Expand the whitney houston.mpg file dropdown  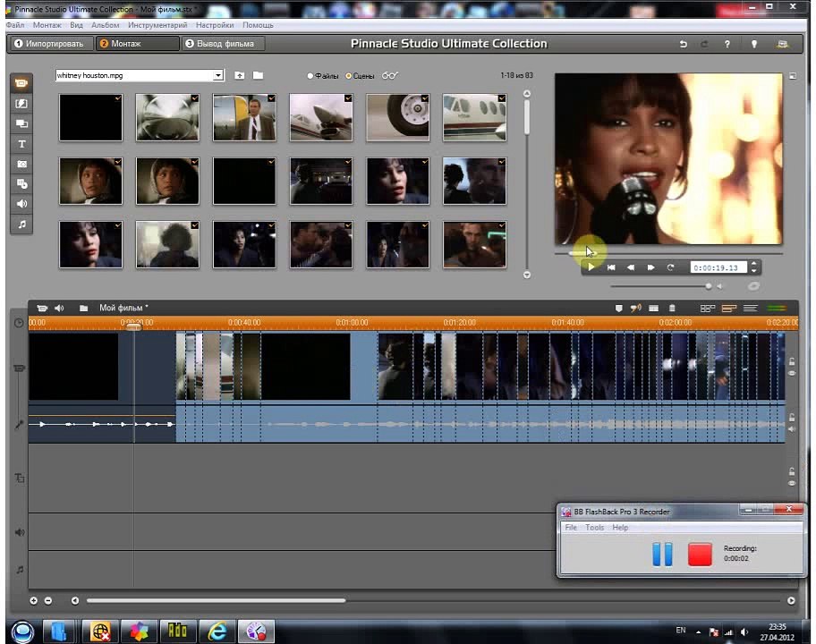218,75
